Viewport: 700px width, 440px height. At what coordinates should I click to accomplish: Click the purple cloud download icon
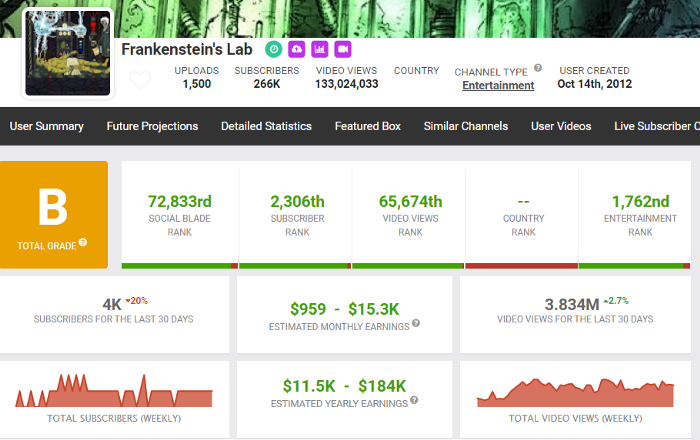296,49
